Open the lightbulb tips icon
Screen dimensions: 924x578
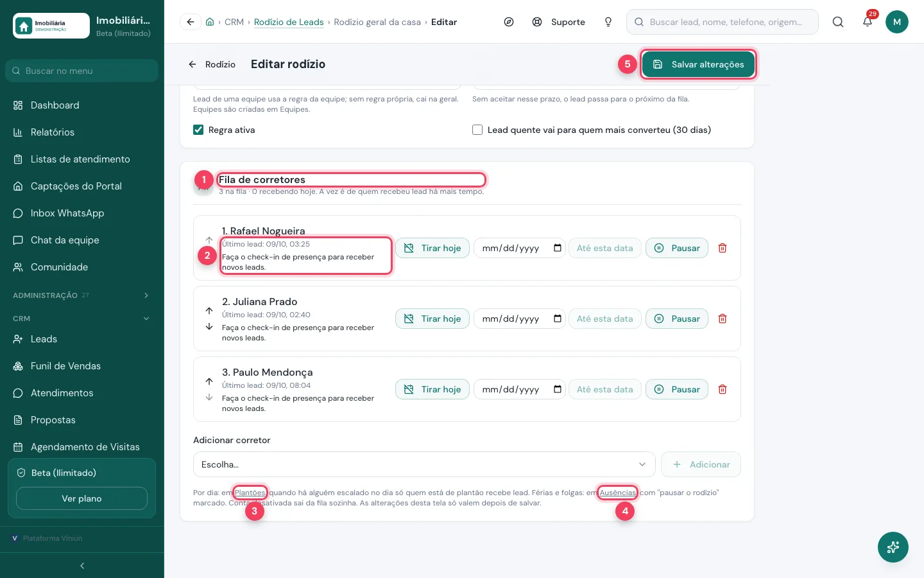[608, 22]
